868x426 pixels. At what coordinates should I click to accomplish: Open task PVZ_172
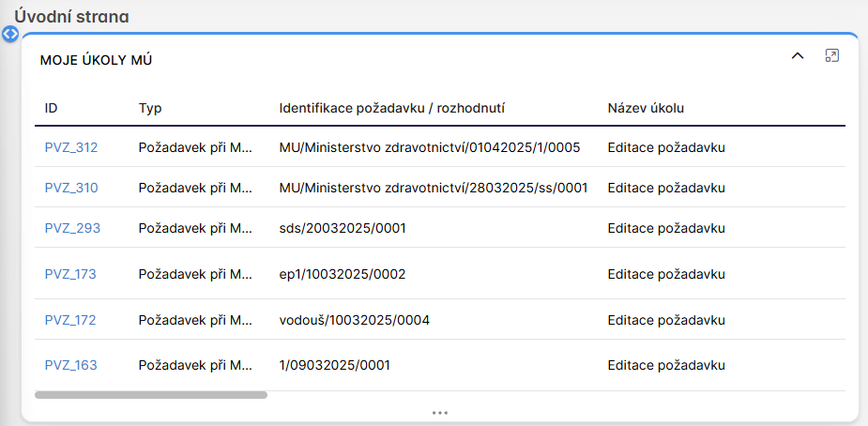tap(70, 320)
